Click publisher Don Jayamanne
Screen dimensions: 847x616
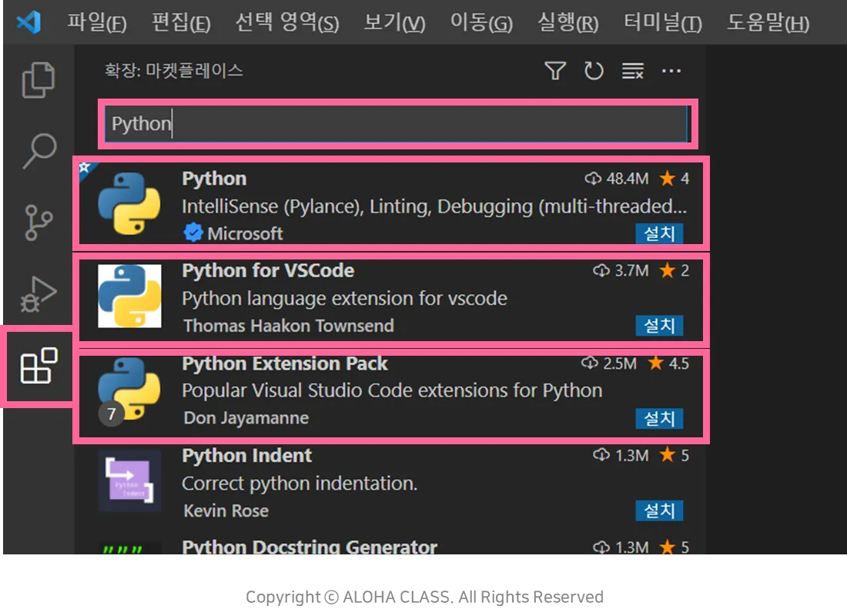coord(246,417)
